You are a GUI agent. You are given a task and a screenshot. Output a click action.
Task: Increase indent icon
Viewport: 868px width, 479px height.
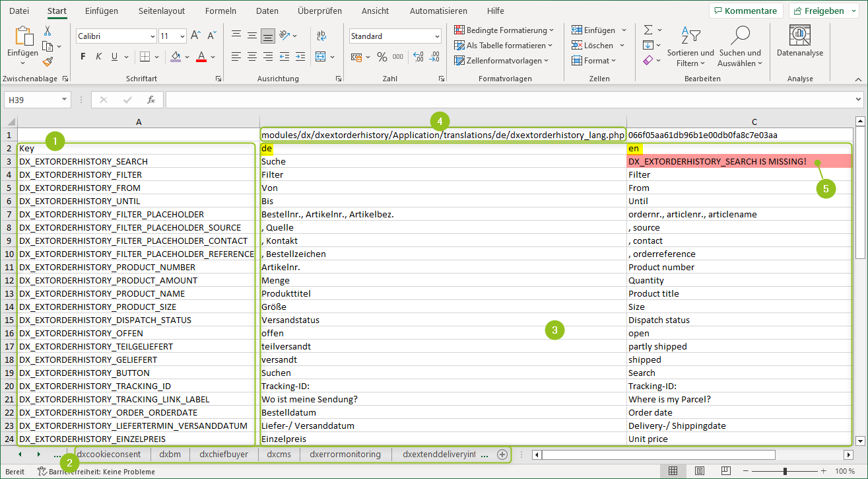300,57
